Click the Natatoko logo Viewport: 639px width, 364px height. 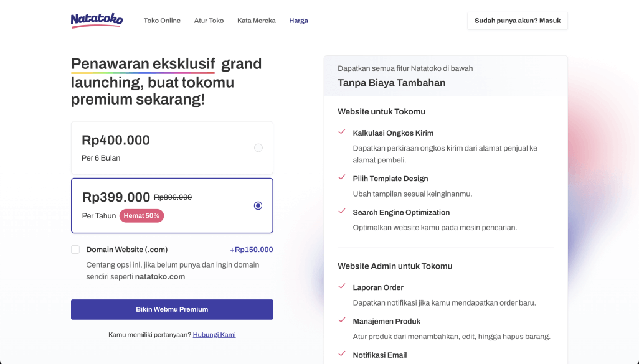coord(97,20)
